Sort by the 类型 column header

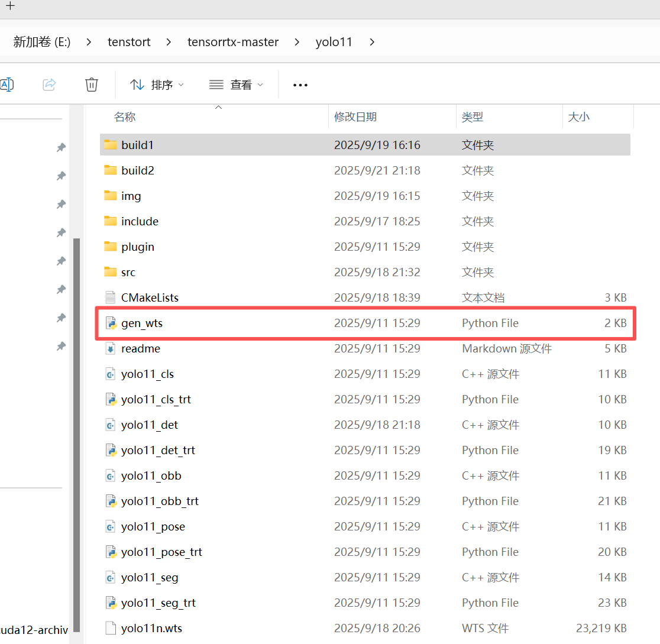coord(473,117)
